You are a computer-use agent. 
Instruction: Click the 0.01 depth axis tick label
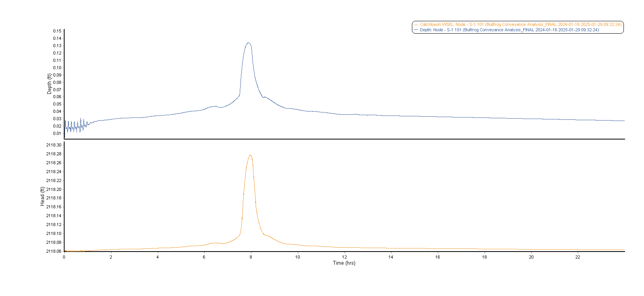[57, 133]
